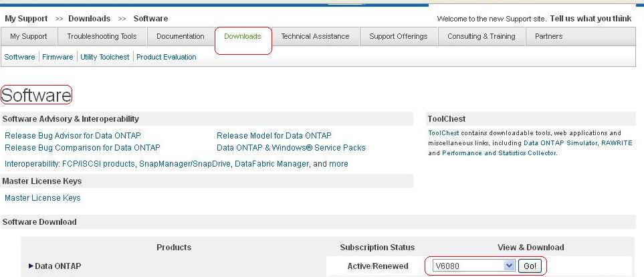This screenshot has height=277, width=644.
Task: Click the Tell us what you think link
Action: (591, 19)
